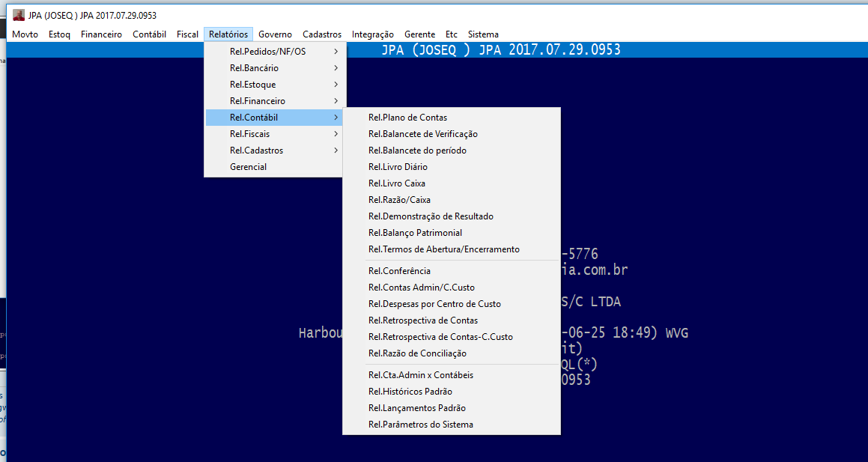The width and height of the screenshot is (868, 462).
Task: Choose the Gerencial menu entry
Action: pyautogui.click(x=274, y=167)
